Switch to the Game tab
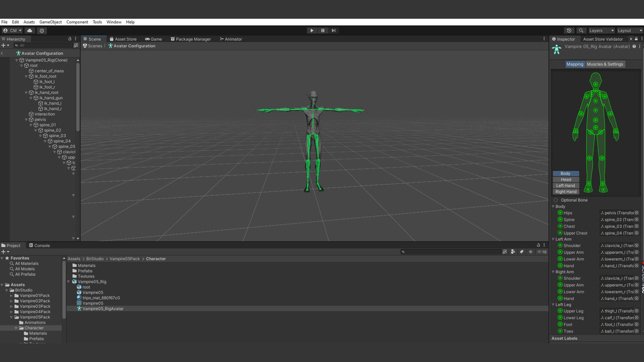Image resolution: width=644 pixels, height=362 pixels. coord(153,39)
